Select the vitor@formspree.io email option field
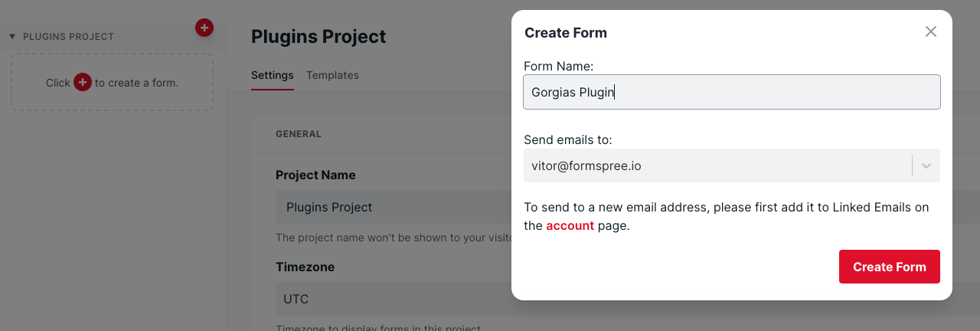This screenshot has width=980, height=331. (x=716, y=165)
